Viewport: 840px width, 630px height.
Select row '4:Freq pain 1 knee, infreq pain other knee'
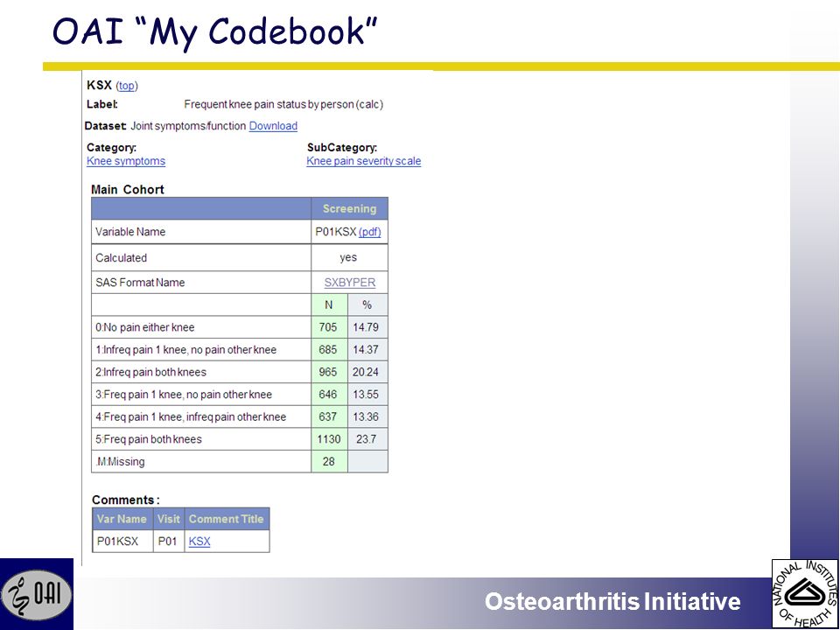point(240,416)
